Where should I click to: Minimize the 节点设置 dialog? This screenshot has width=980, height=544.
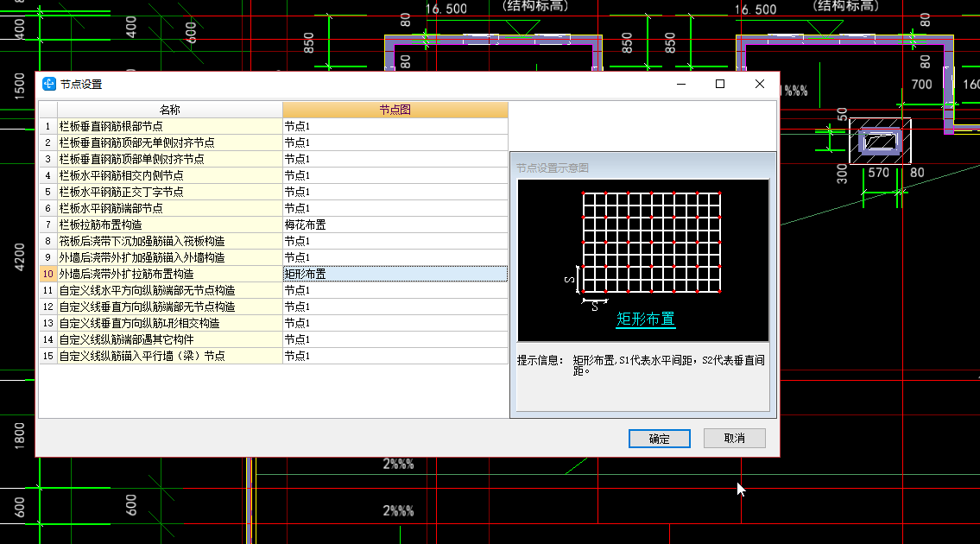pos(681,84)
